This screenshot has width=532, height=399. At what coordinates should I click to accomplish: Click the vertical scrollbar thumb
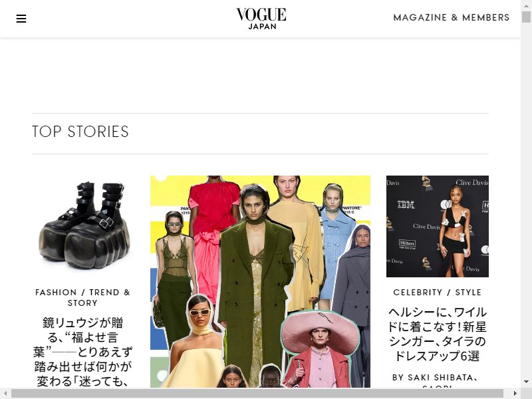click(526, 17)
